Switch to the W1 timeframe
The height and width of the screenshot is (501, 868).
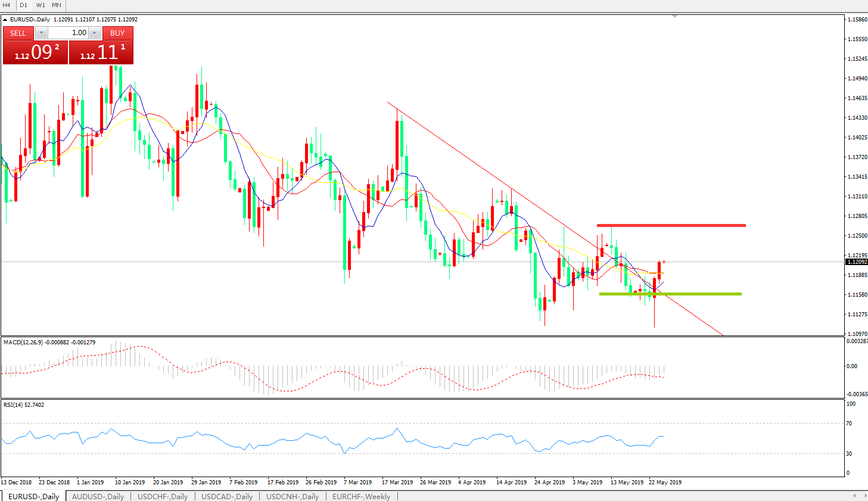[x=41, y=5]
